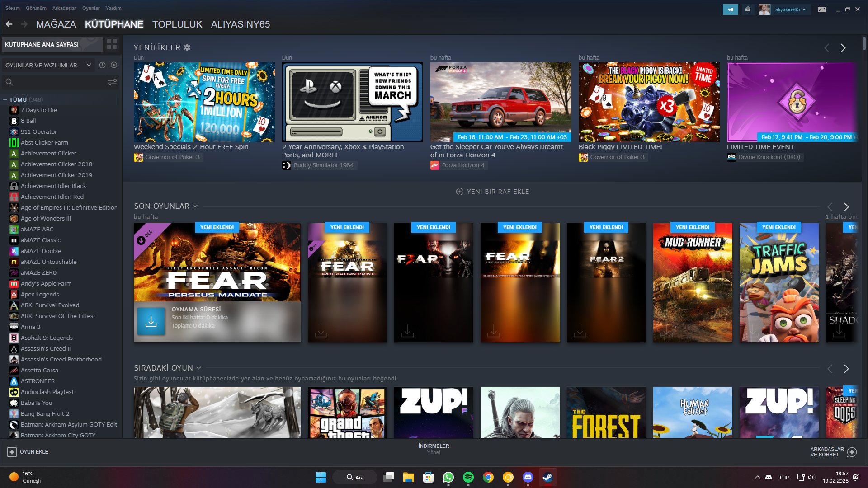Image resolution: width=868 pixels, height=488 pixels.
Task: Select Baba Is You in library list
Action: pyautogui.click(x=36, y=403)
